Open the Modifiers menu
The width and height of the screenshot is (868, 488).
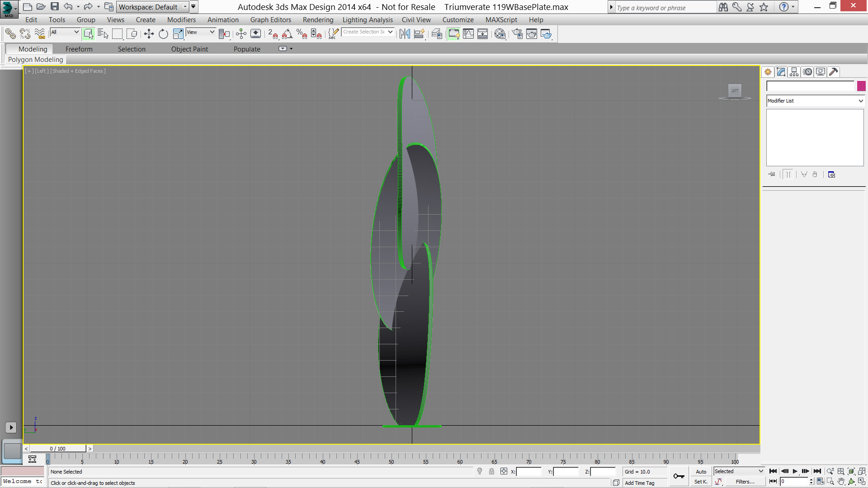181,20
